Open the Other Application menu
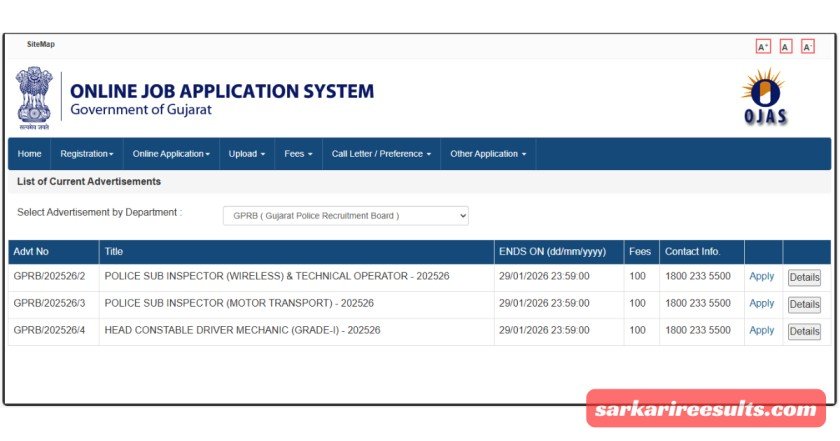 click(488, 154)
